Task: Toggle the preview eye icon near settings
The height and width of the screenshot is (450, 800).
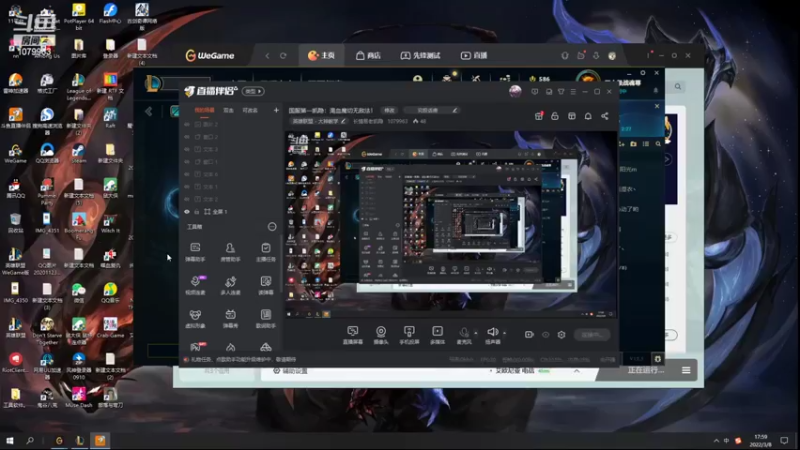Action: (x=545, y=335)
